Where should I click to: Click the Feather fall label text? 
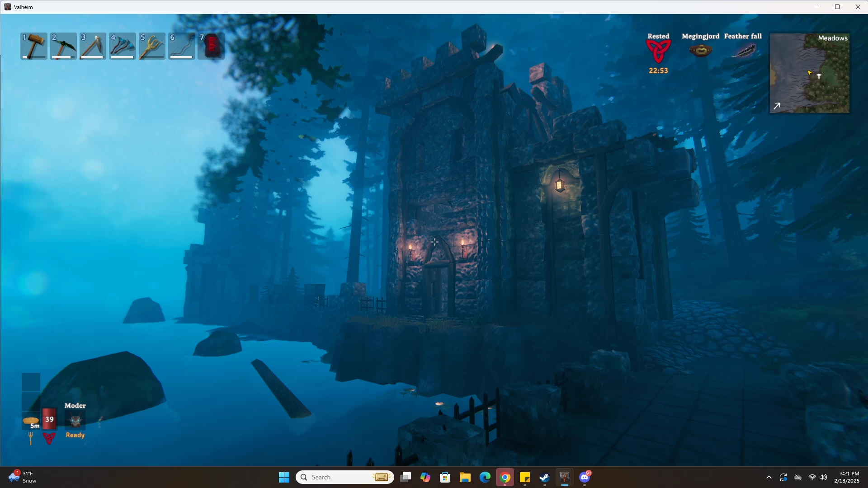click(x=743, y=36)
